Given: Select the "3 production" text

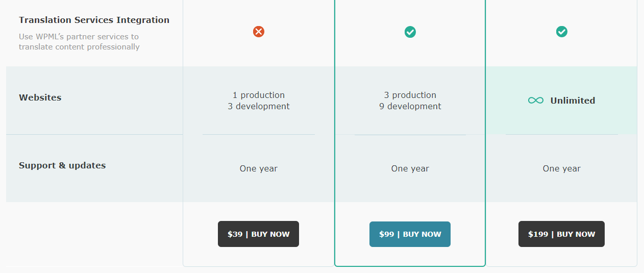Looking at the screenshot, I should (x=410, y=95).
